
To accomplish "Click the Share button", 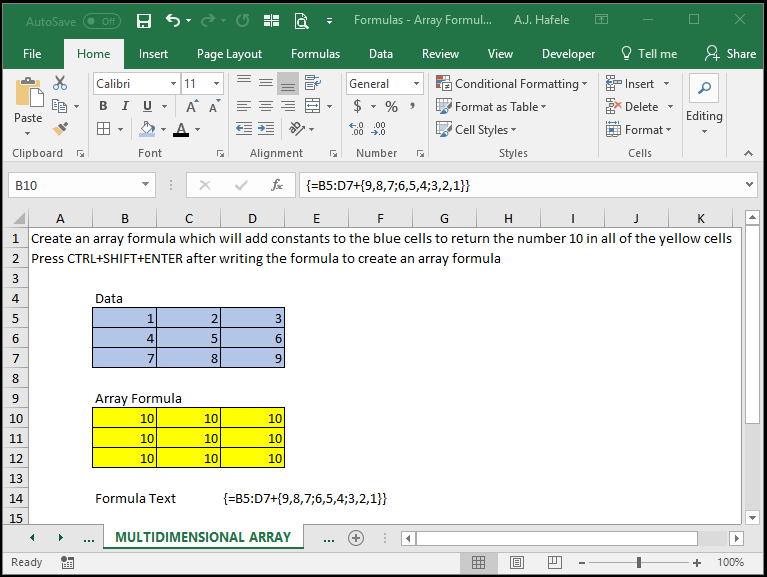I will click(x=730, y=54).
